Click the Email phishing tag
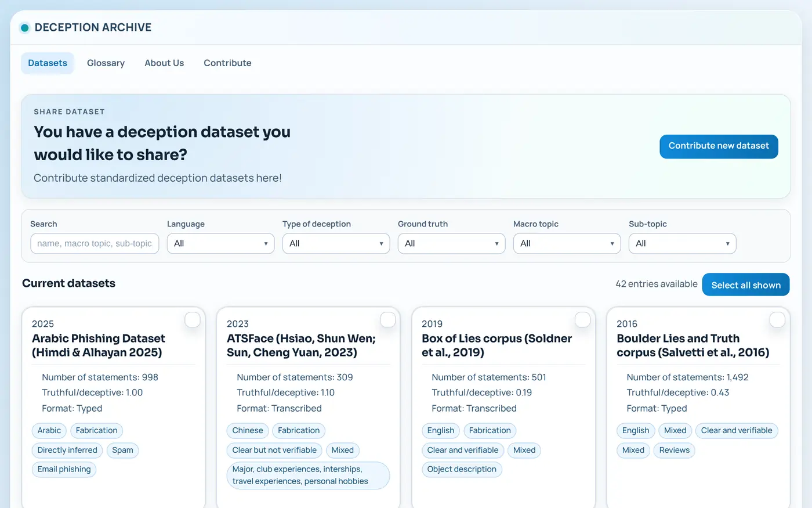The image size is (812, 508). [x=64, y=470]
